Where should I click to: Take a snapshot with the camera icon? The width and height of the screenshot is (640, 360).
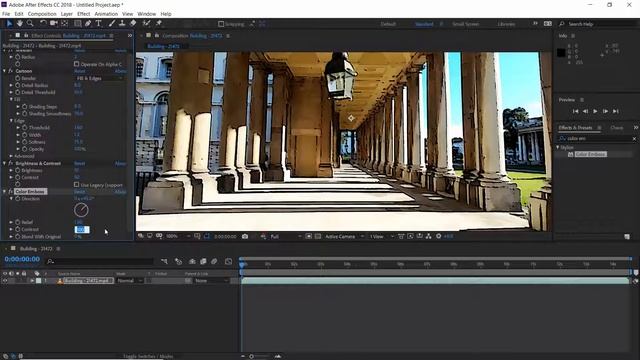(245, 236)
